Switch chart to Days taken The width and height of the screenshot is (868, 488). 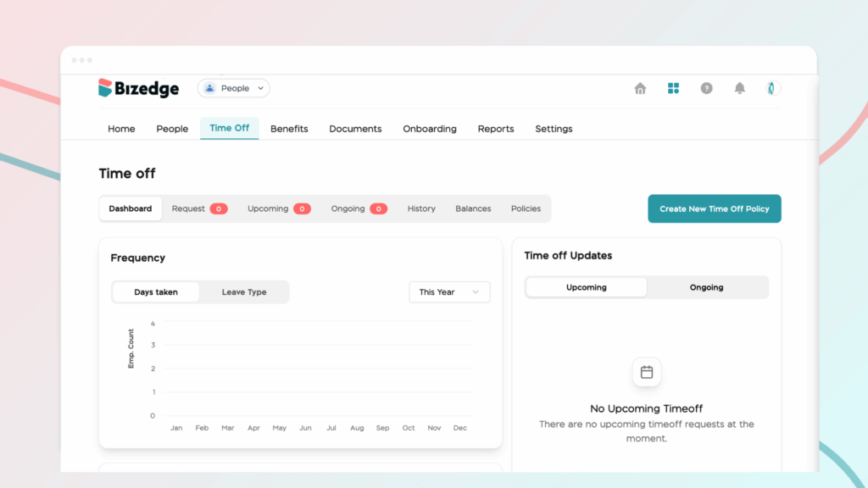coord(156,292)
